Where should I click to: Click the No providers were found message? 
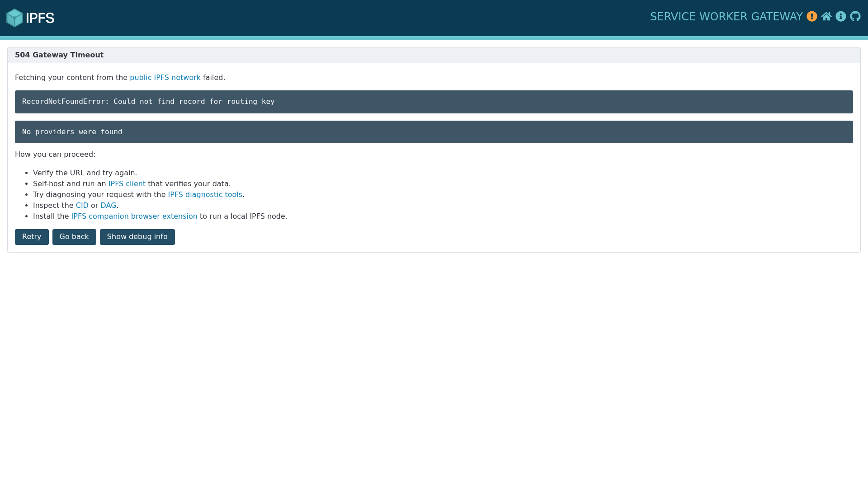434,132
